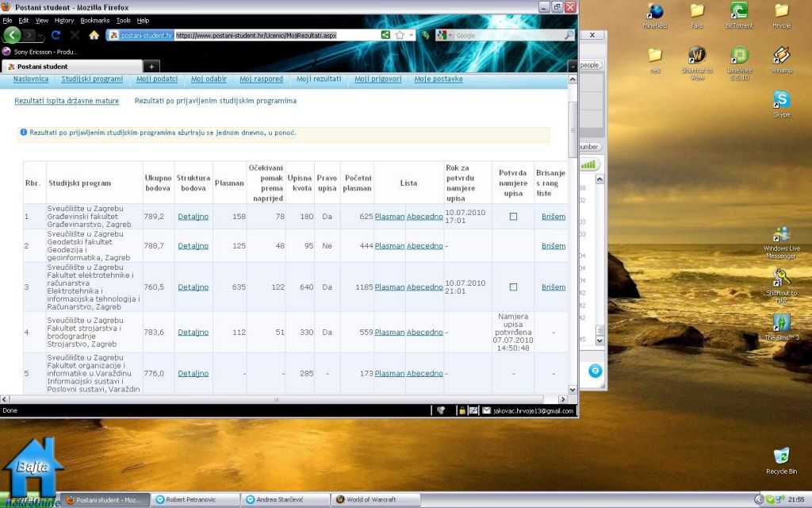Image resolution: width=812 pixels, height=508 pixels.
Task: Open a new tab with the plus button
Action: coord(151,67)
